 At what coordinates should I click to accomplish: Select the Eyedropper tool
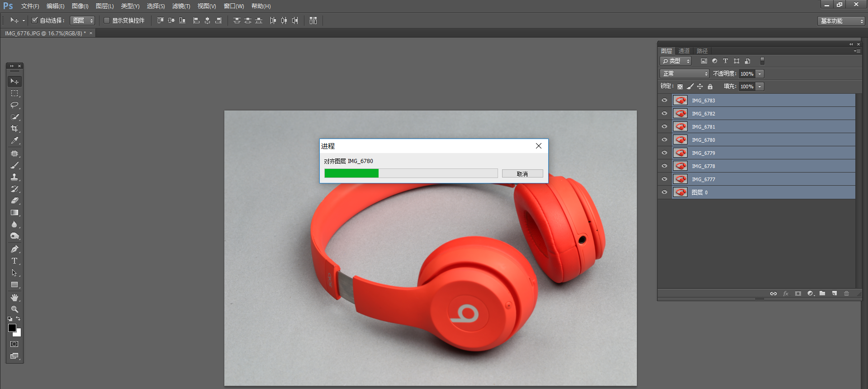[x=14, y=140]
